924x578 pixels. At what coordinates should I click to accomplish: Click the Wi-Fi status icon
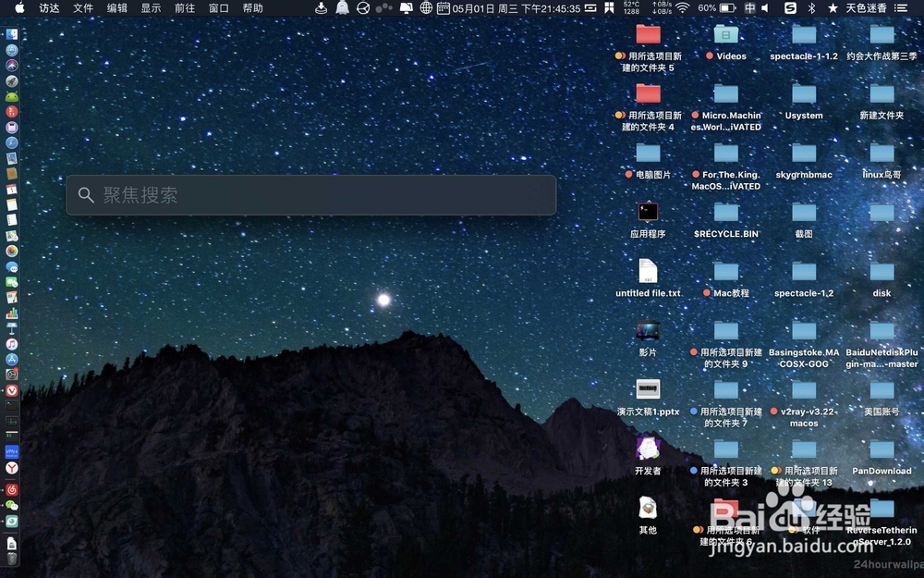click(x=683, y=7)
